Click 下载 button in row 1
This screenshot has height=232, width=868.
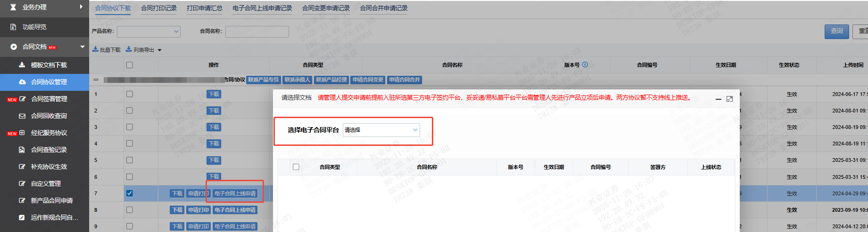214,94
